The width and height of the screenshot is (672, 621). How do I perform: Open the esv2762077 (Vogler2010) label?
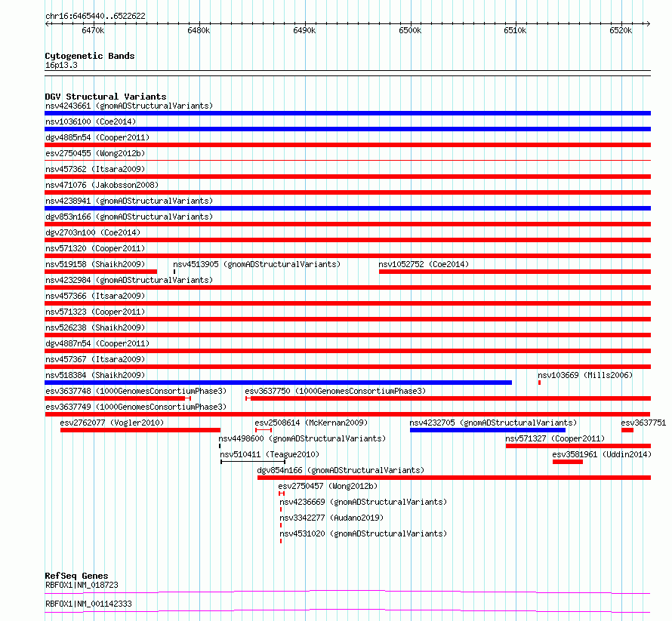(112, 423)
